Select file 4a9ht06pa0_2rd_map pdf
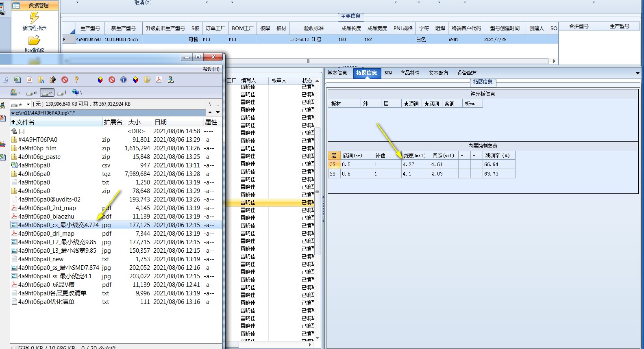This screenshot has height=349, width=644. tap(116, 208)
